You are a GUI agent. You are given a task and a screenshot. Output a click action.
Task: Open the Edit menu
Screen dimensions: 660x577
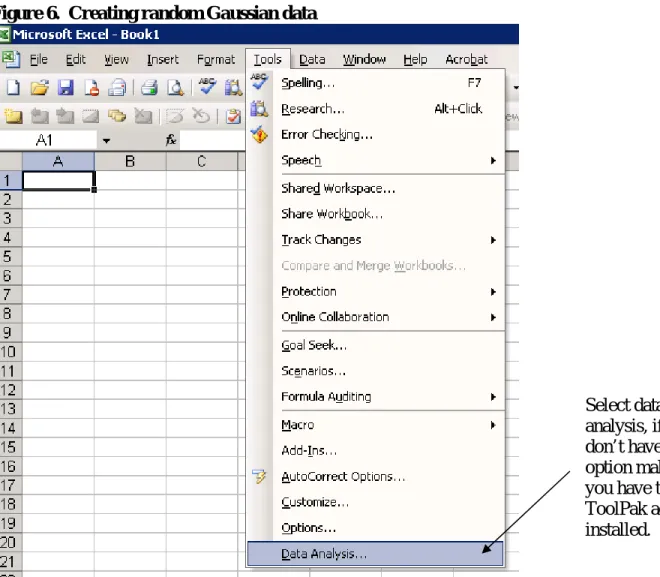[76, 60]
